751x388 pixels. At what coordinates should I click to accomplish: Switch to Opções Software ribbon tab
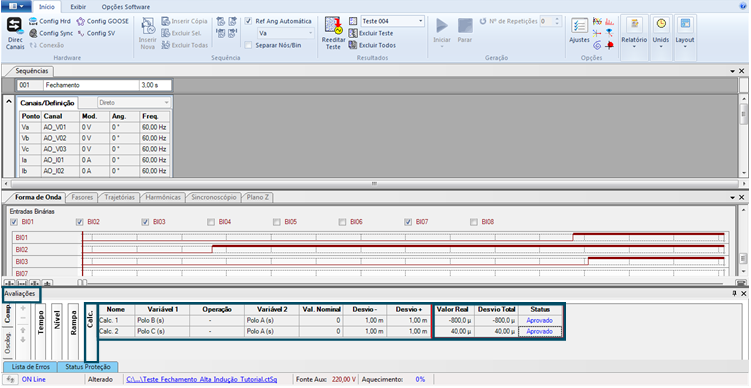pos(125,7)
